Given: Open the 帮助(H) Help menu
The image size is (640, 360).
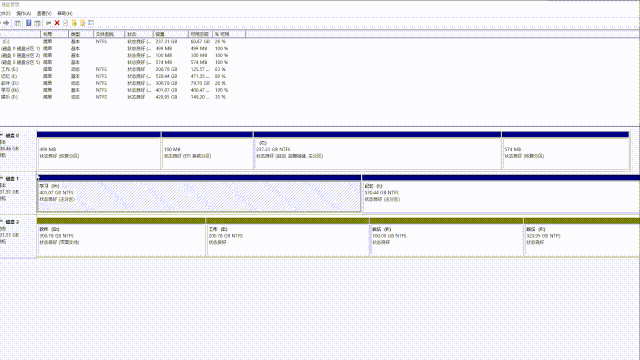Looking at the screenshot, I should click(64, 13).
